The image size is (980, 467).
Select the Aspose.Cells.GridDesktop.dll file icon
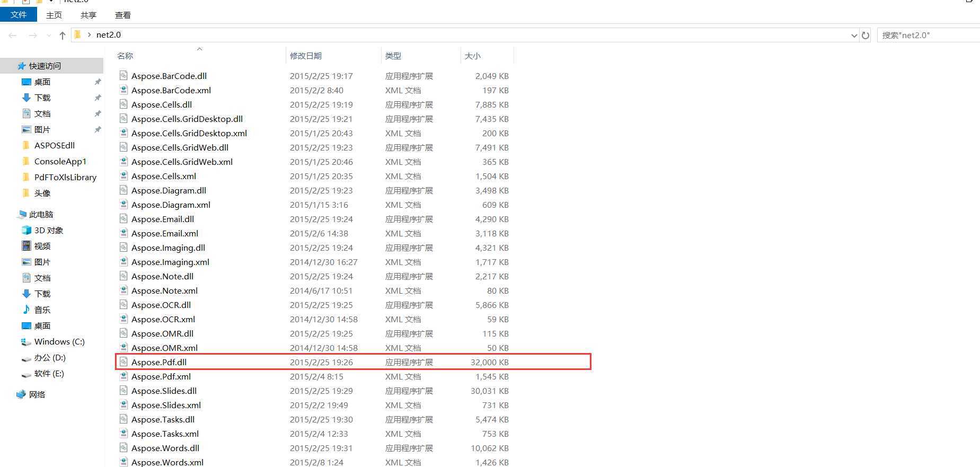(123, 118)
